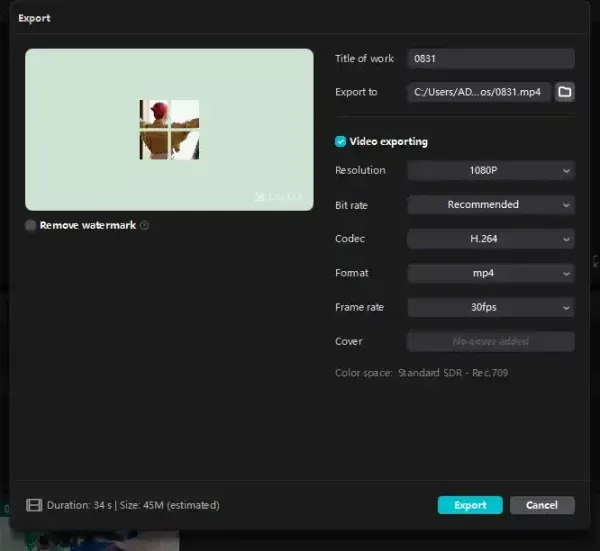Cancel the export dialog
Viewport: 600px width, 551px height.
point(541,505)
